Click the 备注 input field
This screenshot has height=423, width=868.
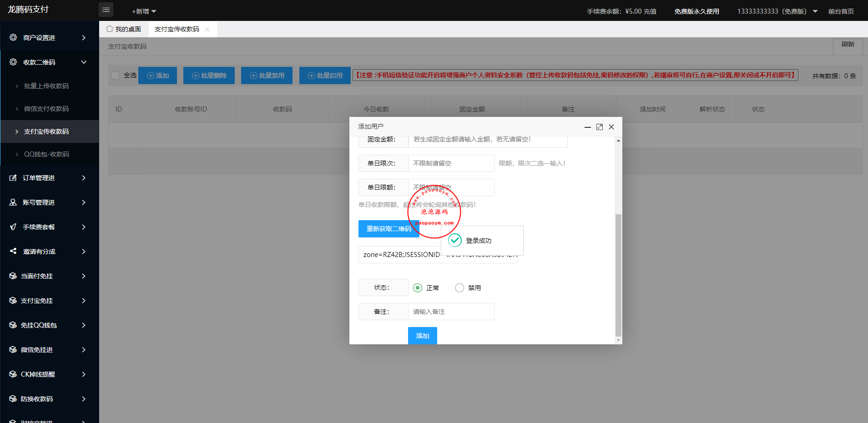tap(451, 312)
